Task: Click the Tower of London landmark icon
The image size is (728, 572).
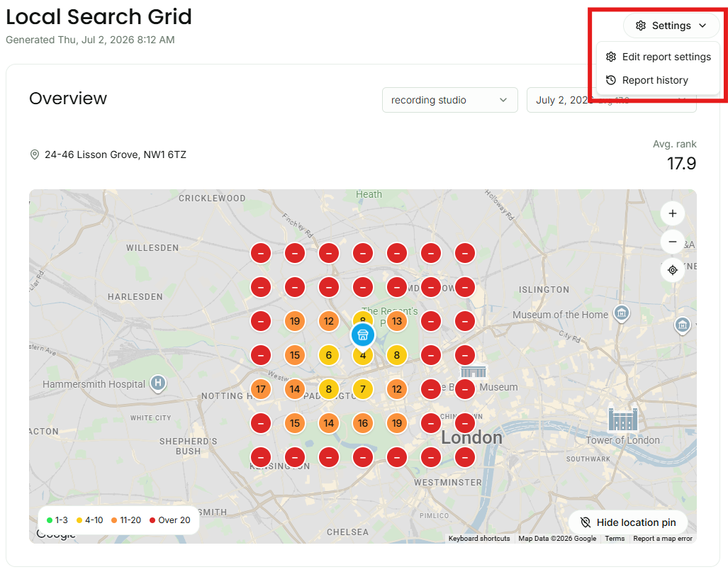Action: tap(622, 419)
